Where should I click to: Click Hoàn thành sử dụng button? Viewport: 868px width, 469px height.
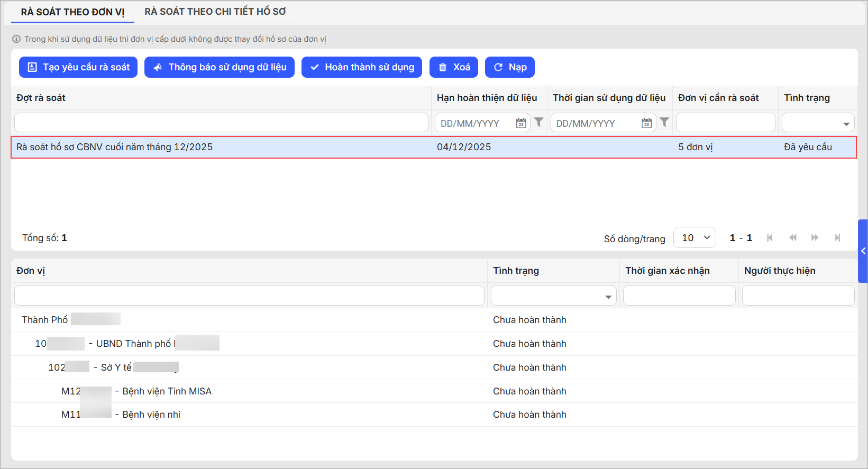tap(362, 67)
